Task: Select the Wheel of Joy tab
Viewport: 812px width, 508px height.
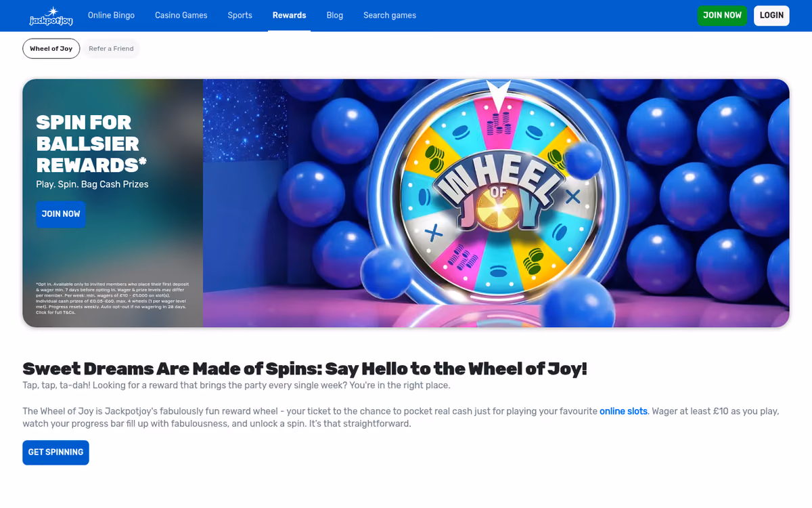Action: click(x=51, y=49)
